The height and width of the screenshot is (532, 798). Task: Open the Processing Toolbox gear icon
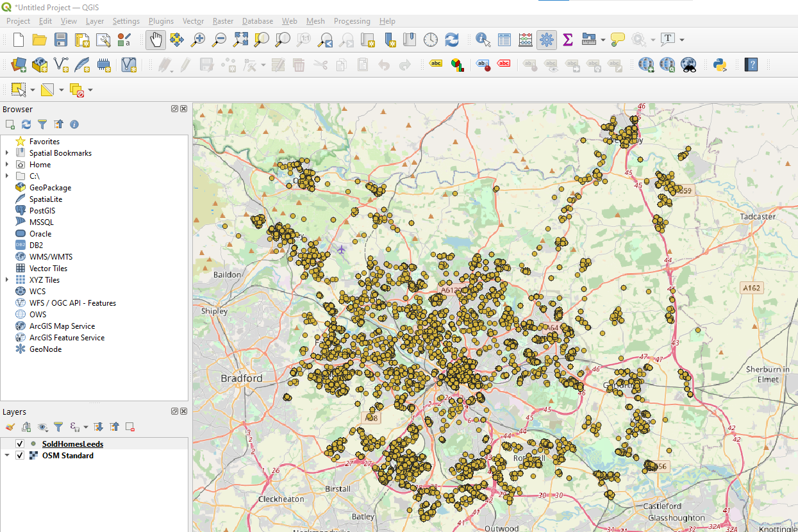point(547,40)
